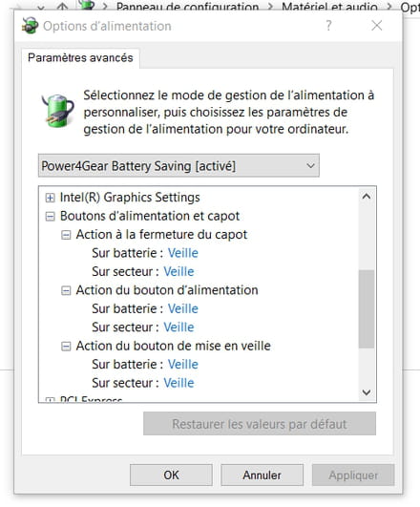Click the settings list scroll up arrow
This screenshot has width=420, height=507.
(367, 197)
